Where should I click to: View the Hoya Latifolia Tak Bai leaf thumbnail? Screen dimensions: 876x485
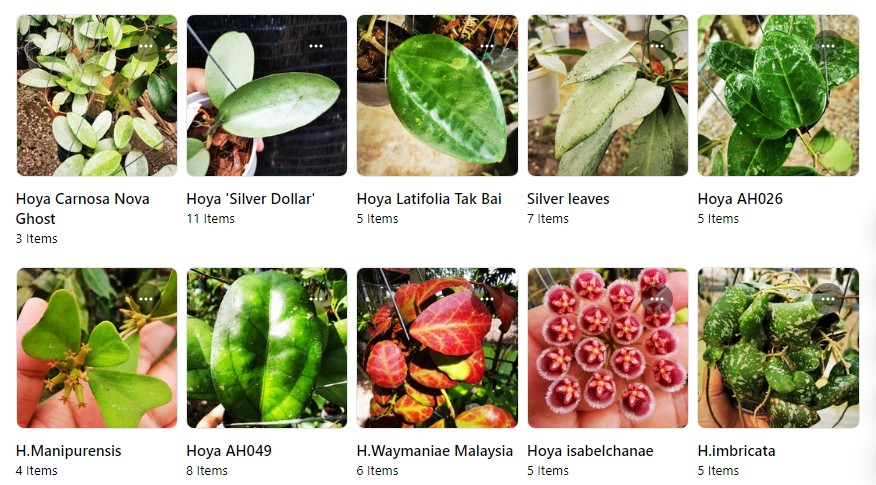coord(437,96)
